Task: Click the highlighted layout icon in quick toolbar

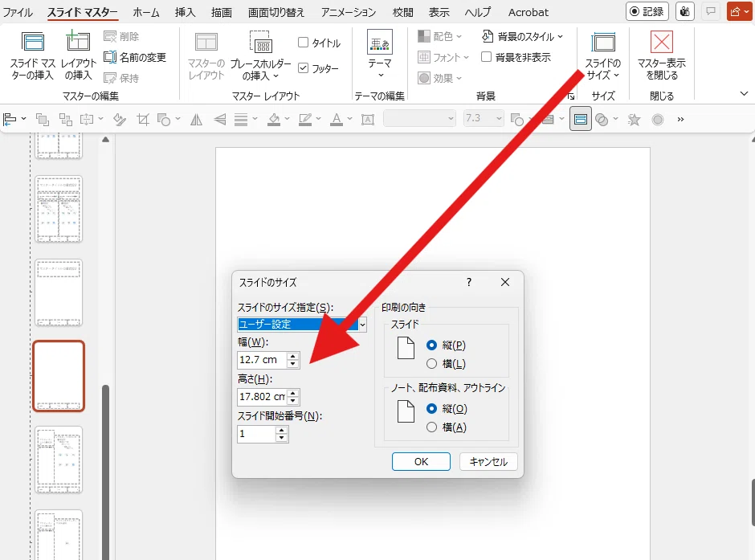Action: [580, 119]
